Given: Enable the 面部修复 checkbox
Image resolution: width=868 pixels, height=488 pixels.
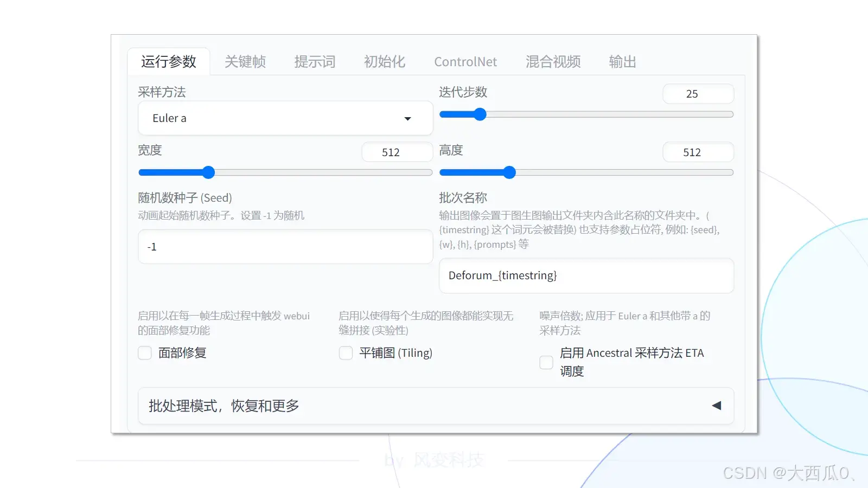Looking at the screenshot, I should 145,353.
